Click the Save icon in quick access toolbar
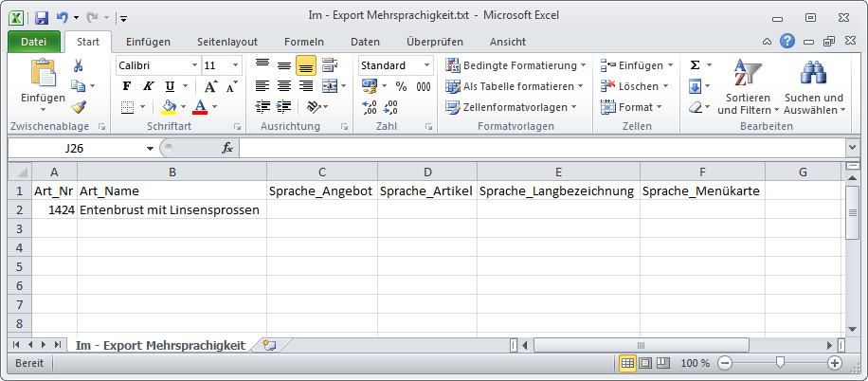Viewport: 868px width, 381px height. point(42,18)
